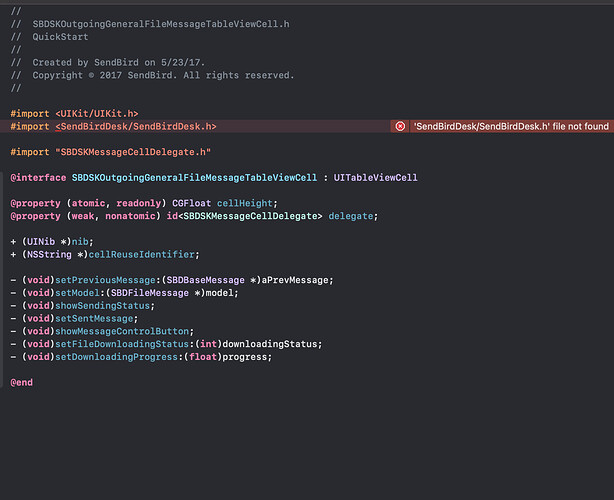Click the cellReuseIdentifier method name
614x500 pixels.
141,255
